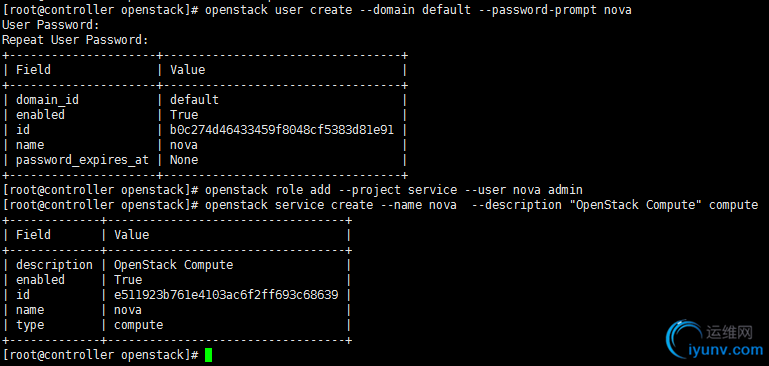Click the last [root@controller openstack]# prompt
This screenshot has width=769, height=366.
point(100,355)
